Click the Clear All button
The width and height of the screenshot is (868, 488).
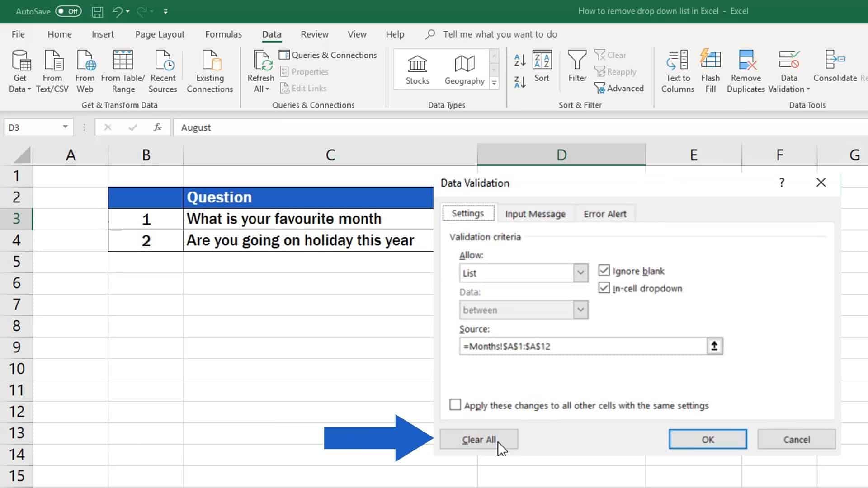(478, 439)
